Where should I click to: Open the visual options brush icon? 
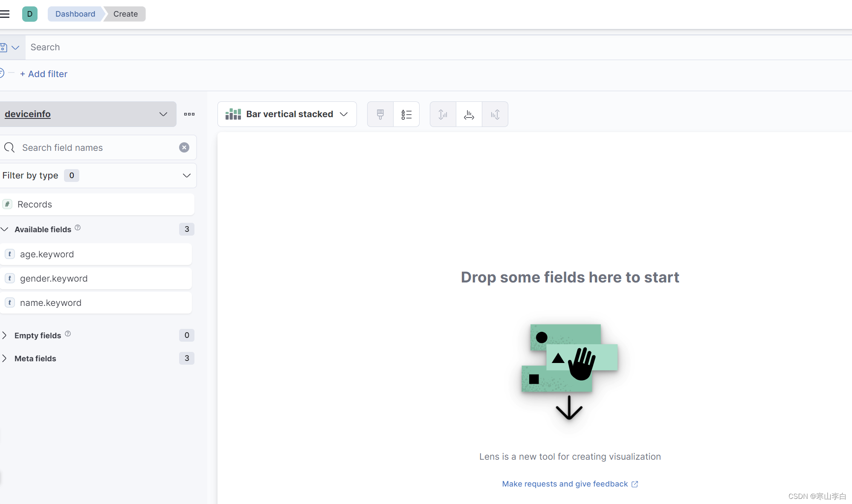(380, 114)
